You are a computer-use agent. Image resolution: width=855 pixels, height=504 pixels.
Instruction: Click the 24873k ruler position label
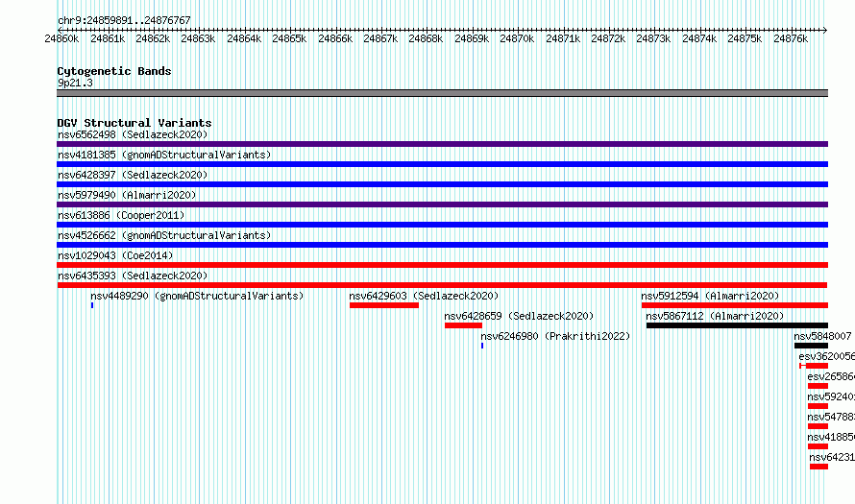(653, 38)
